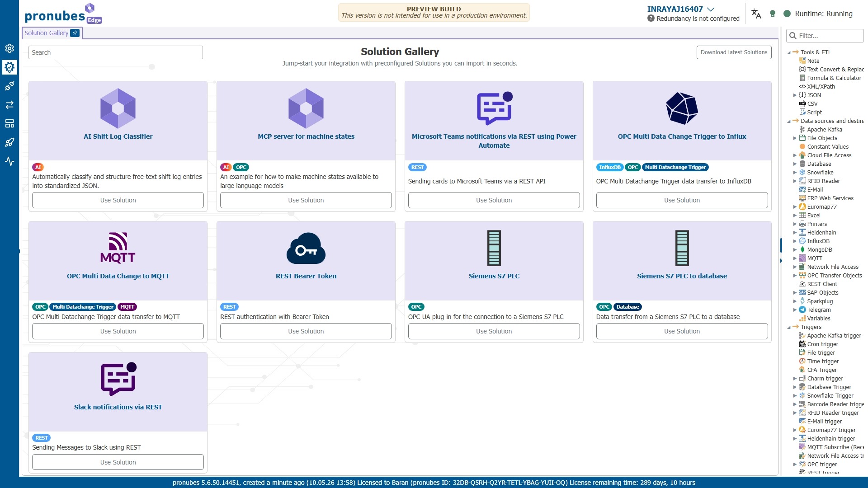The height and width of the screenshot is (488, 868).
Task: Open the settings gear in the left sidebar
Action: pos(9,48)
